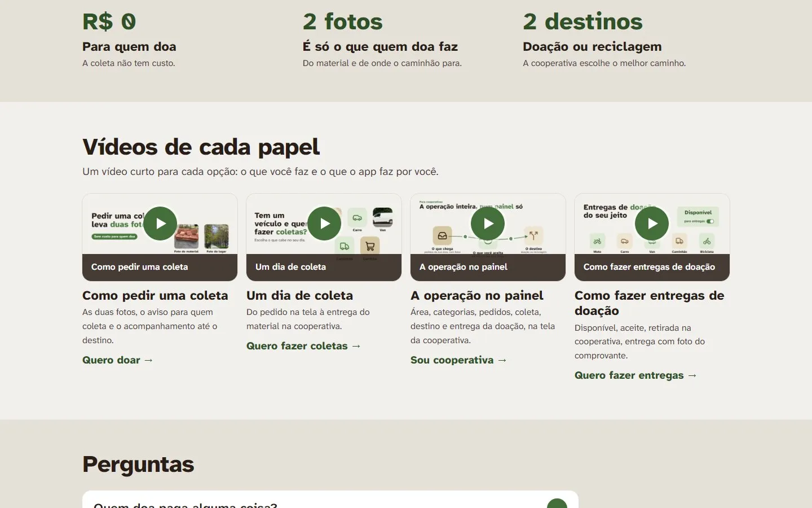
Task: Click the sofa photo in first thumbnail
Action: [x=187, y=237]
